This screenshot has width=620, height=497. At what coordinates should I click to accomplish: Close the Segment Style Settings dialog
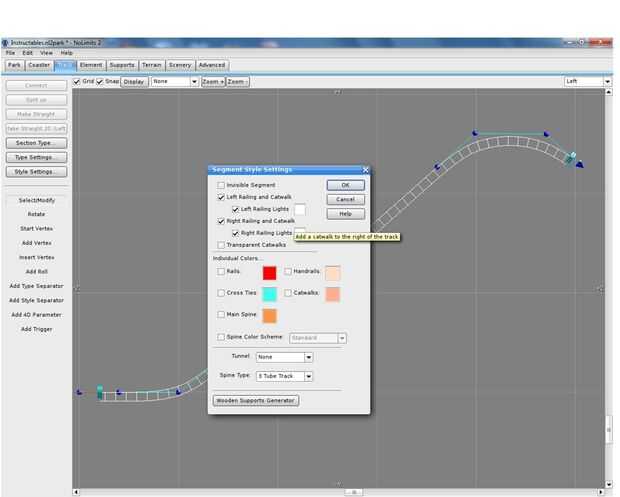(365, 170)
